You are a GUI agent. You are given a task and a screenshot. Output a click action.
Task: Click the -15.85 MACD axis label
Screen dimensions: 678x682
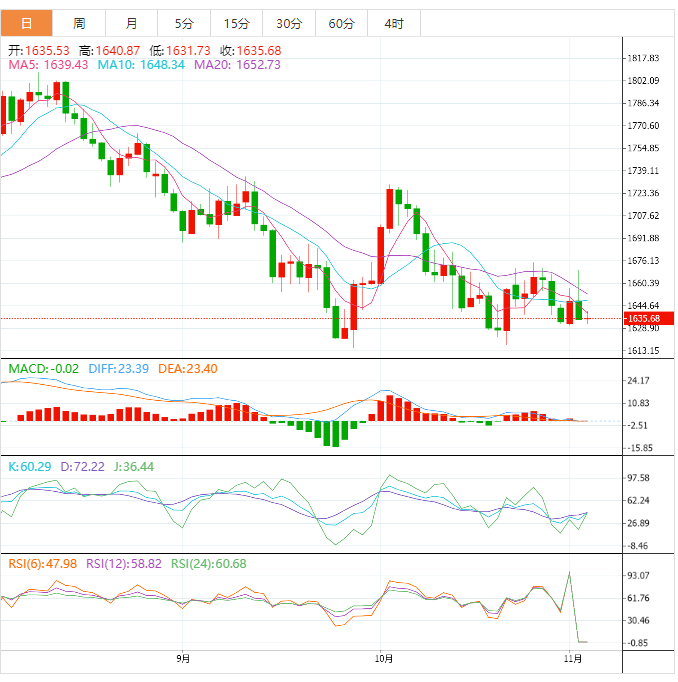pos(639,448)
